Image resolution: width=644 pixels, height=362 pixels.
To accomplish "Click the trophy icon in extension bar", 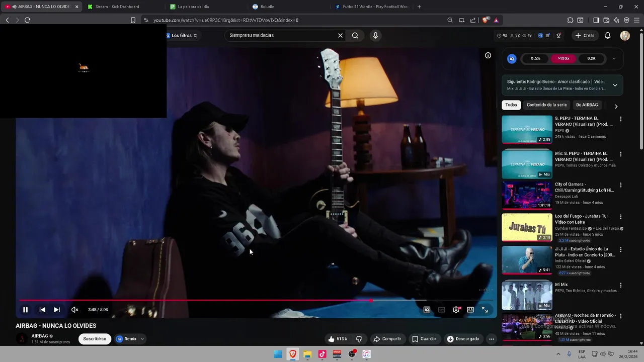I will pyautogui.click(x=558, y=35).
